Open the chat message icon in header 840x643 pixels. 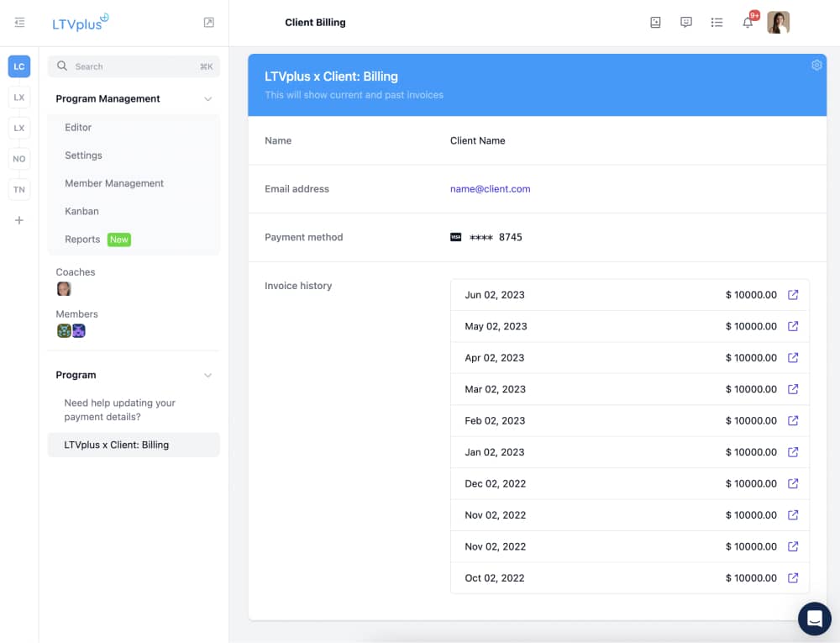click(x=685, y=23)
